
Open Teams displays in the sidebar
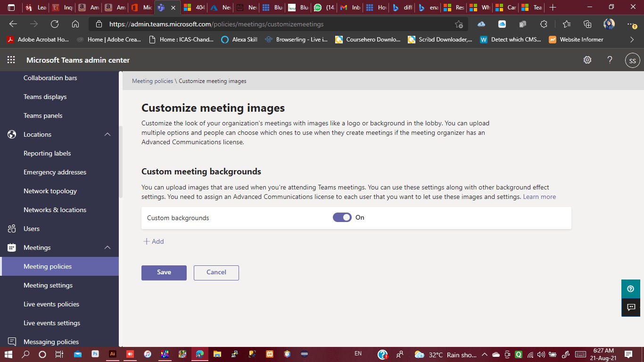tap(45, 97)
